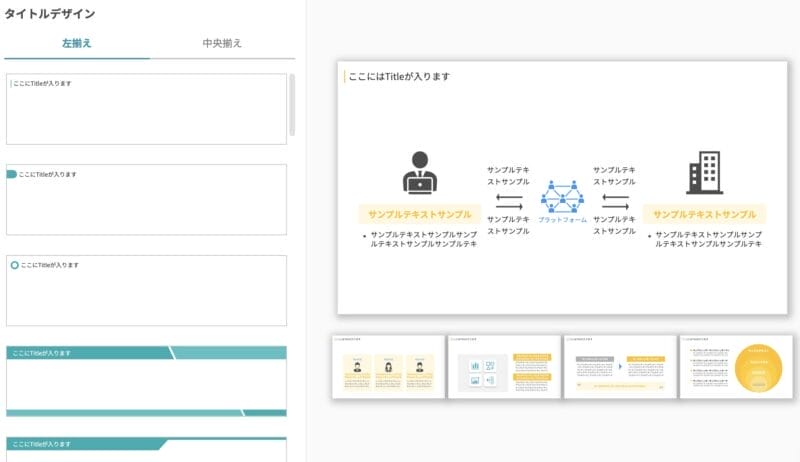This screenshot has width=800, height=462.
Task: Click the double arrows next to the building
Action: point(615,202)
